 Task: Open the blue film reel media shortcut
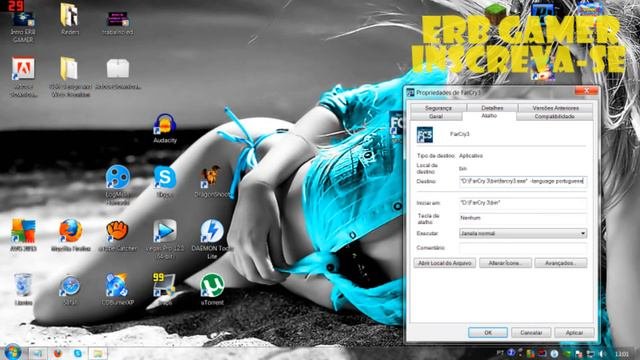click(118, 184)
